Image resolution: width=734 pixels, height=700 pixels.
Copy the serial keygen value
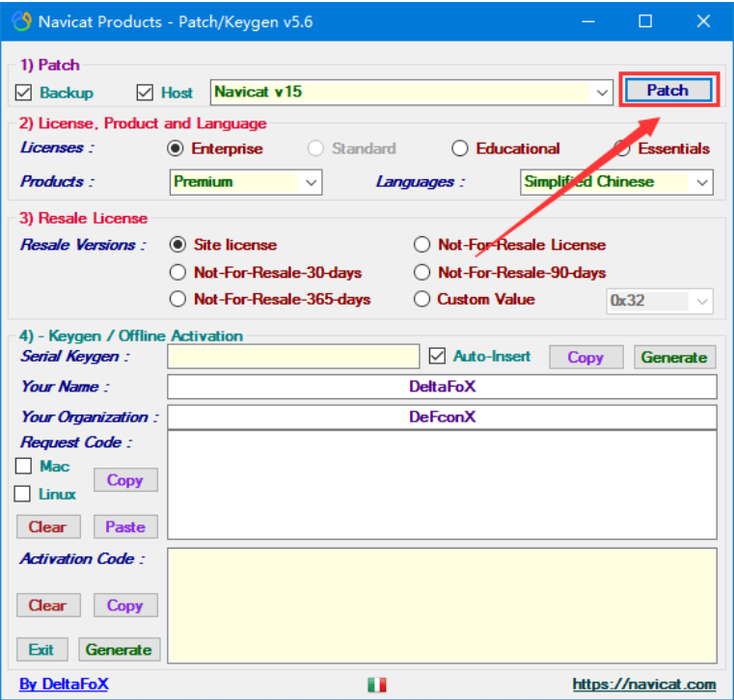click(586, 357)
